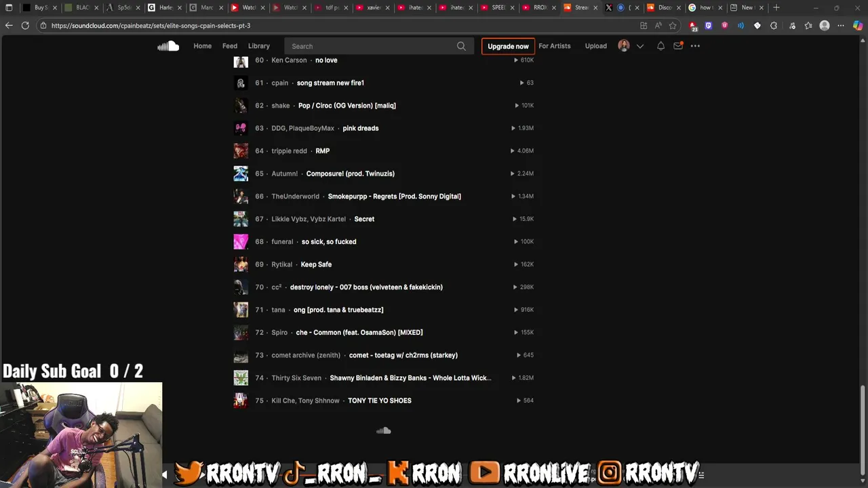Select che - Common (feat. OsamaSon) [MIXED]

point(359,333)
